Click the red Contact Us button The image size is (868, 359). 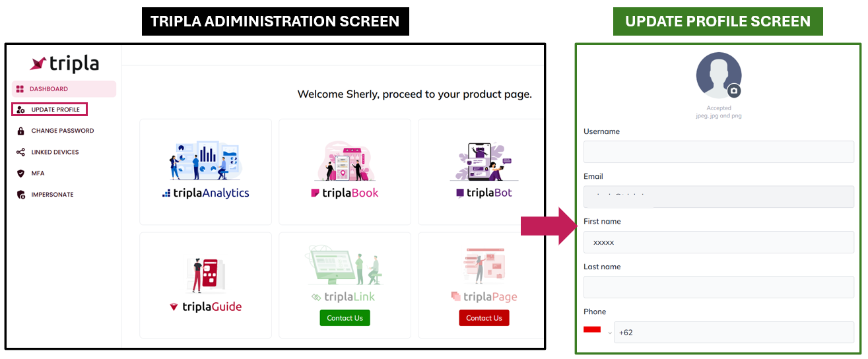(x=484, y=318)
